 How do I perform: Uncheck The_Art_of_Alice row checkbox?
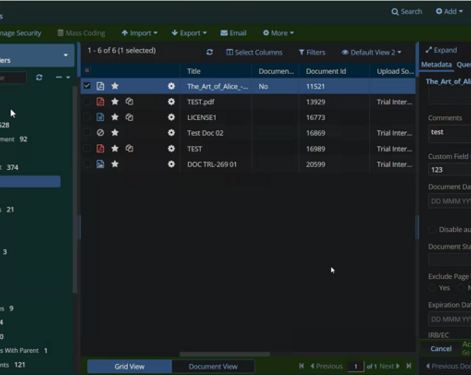87,86
